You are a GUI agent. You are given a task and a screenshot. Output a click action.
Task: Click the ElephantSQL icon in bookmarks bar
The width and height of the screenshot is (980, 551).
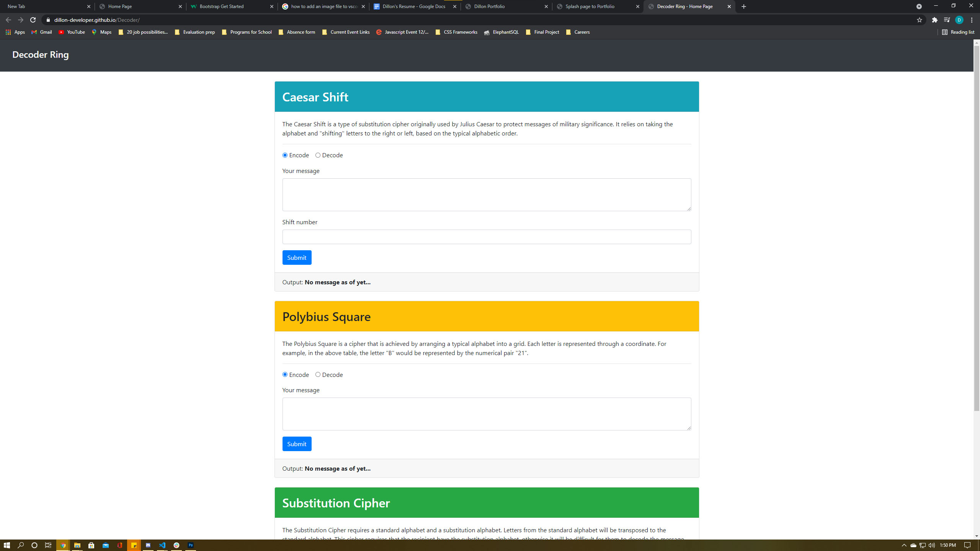(487, 32)
